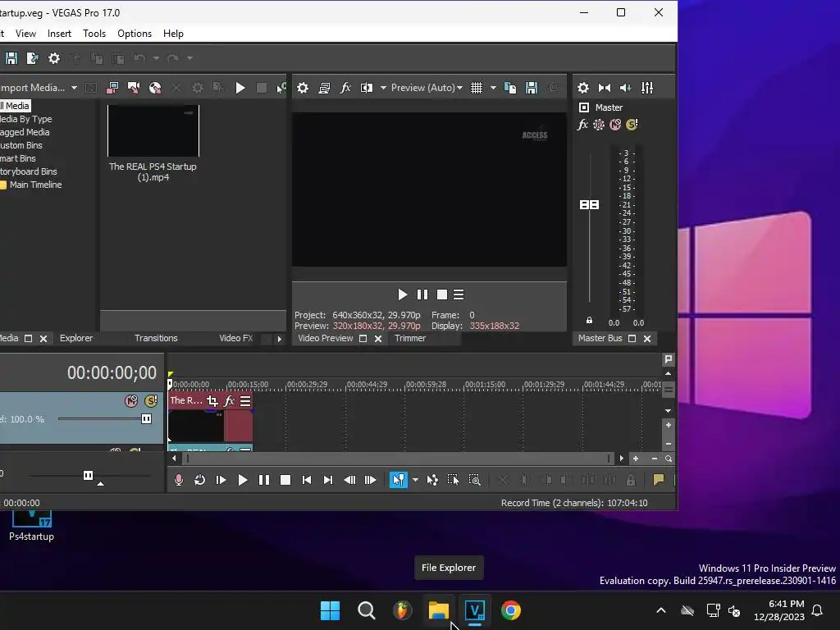Stop playback in Video Preview window
The image size is (840, 630).
coord(442,294)
